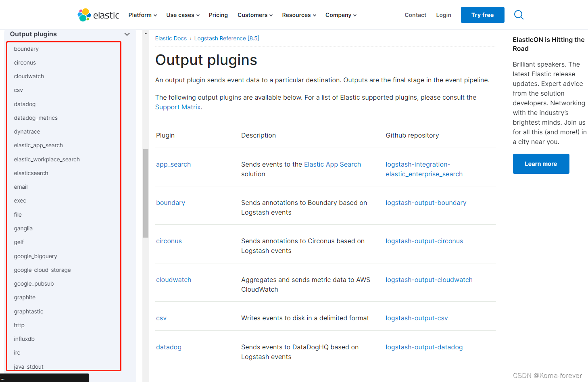Collapse the Output plugins section
This screenshot has height=382, width=588.
[127, 34]
